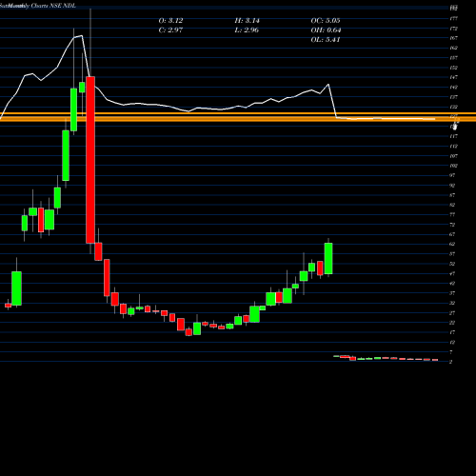This screenshot has width=476, height=476.
Task: Click the tallest red candlestick
Action: coord(90,160)
